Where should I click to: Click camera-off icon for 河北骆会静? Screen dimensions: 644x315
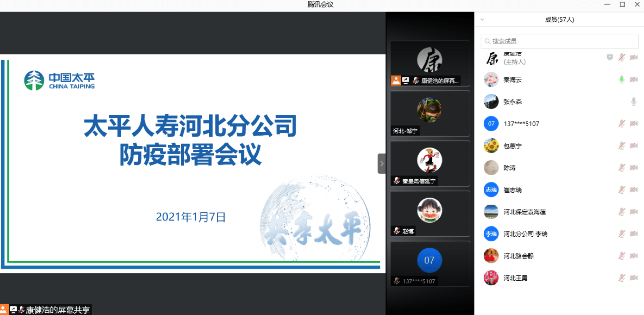[x=634, y=256]
